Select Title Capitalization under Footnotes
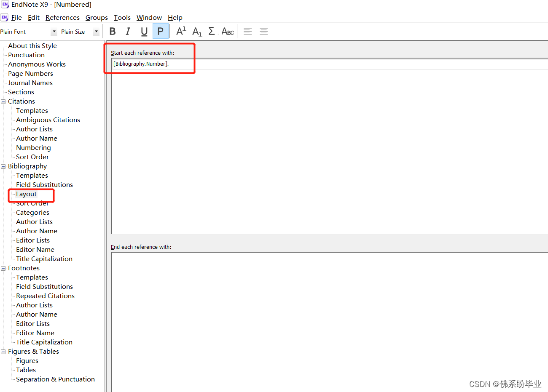The image size is (548, 392). point(44,342)
